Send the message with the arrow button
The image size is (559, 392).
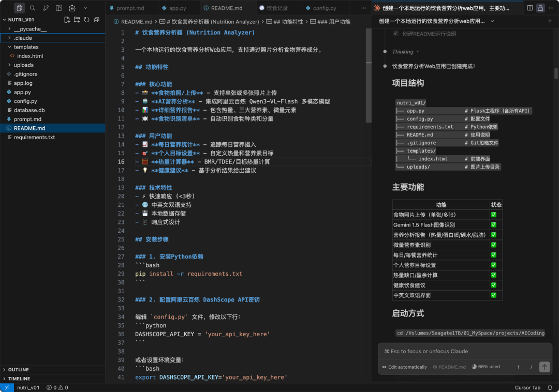[x=544, y=367]
